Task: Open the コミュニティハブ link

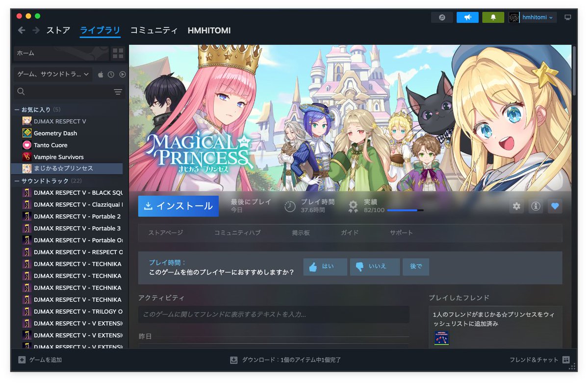Action: 237,233
